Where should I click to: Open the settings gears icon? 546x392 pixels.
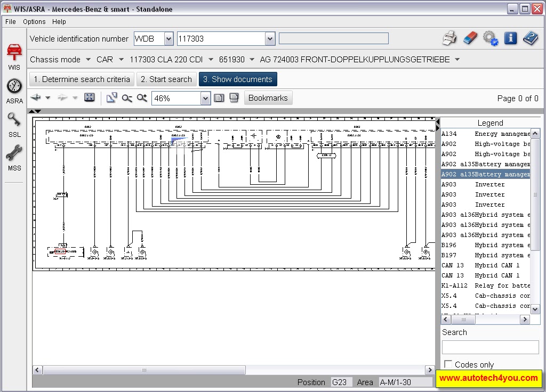[x=491, y=38]
